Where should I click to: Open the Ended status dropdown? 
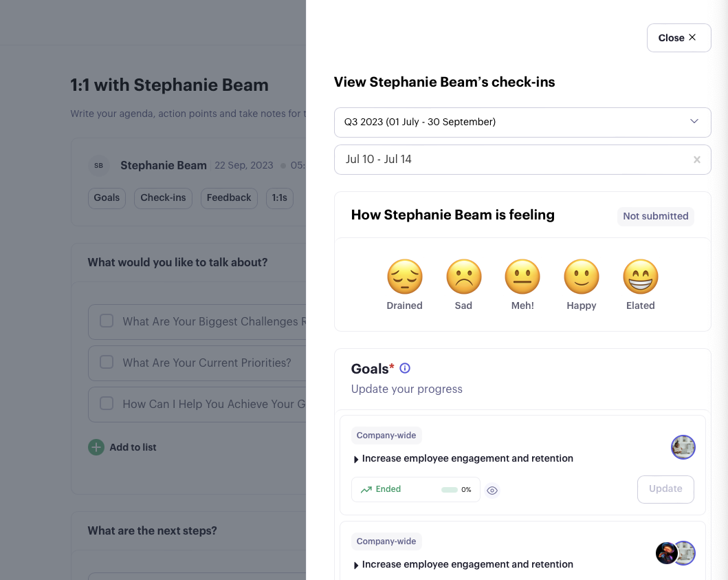(415, 489)
